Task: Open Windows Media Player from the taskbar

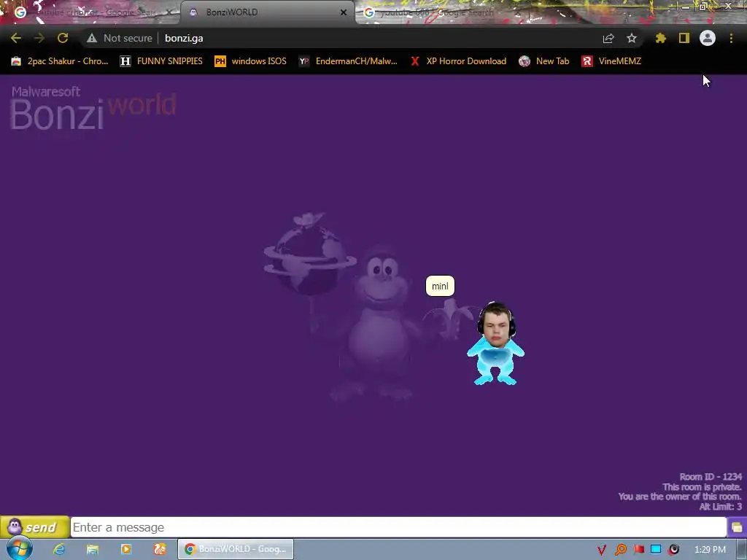Action: coord(125,549)
